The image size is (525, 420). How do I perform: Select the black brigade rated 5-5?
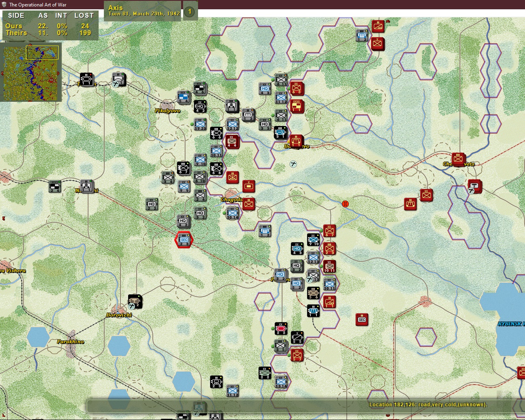(x=297, y=337)
